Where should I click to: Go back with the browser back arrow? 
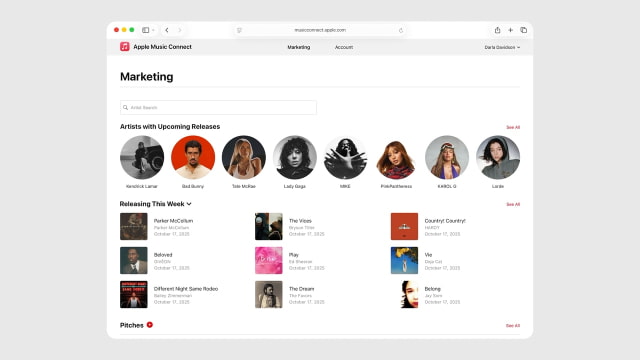(167, 30)
